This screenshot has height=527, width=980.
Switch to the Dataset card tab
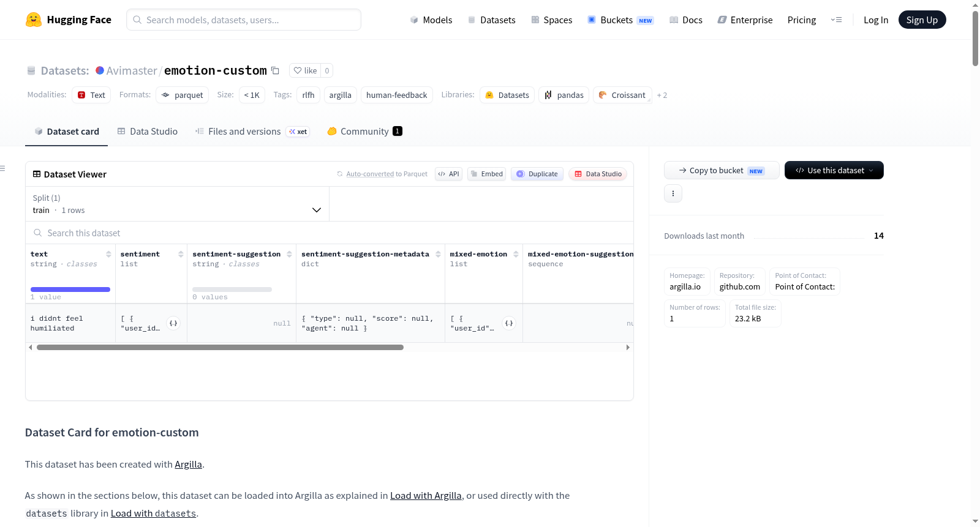tap(66, 132)
